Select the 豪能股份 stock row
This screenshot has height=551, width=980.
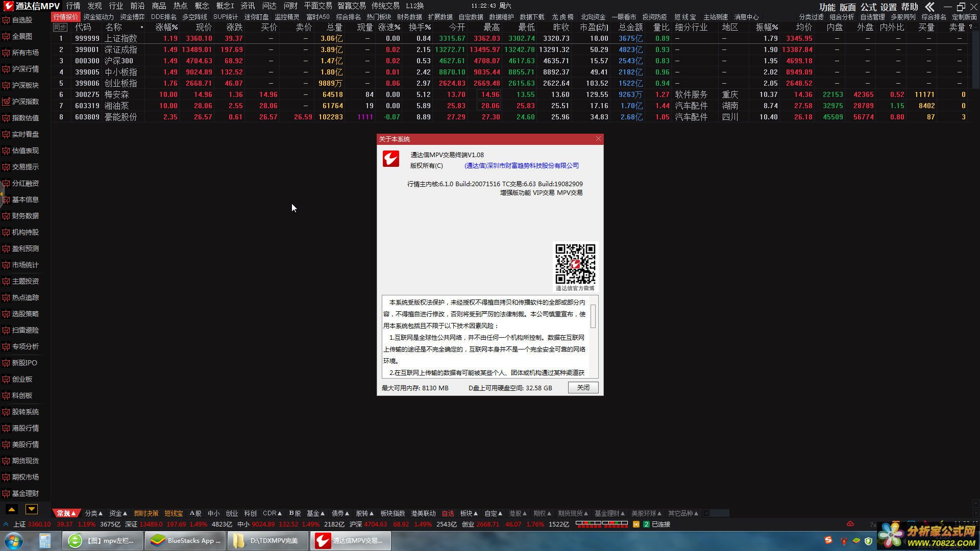510,117
